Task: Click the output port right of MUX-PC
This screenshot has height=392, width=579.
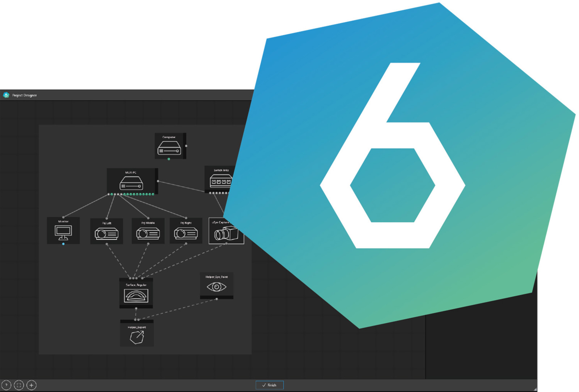Action: pyautogui.click(x=158, y=181)
